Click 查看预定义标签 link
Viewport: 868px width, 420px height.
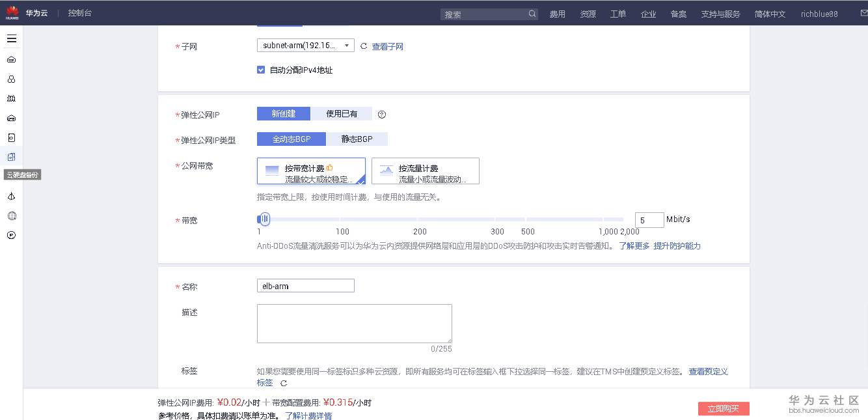point(709,372)
